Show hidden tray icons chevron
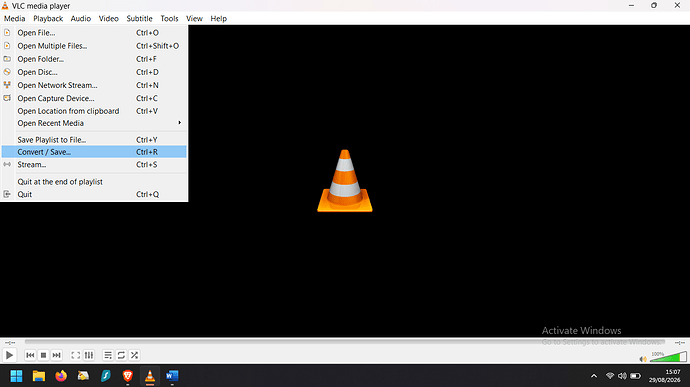The width and height of the screenshot is (690, 387). coord(594,376)
